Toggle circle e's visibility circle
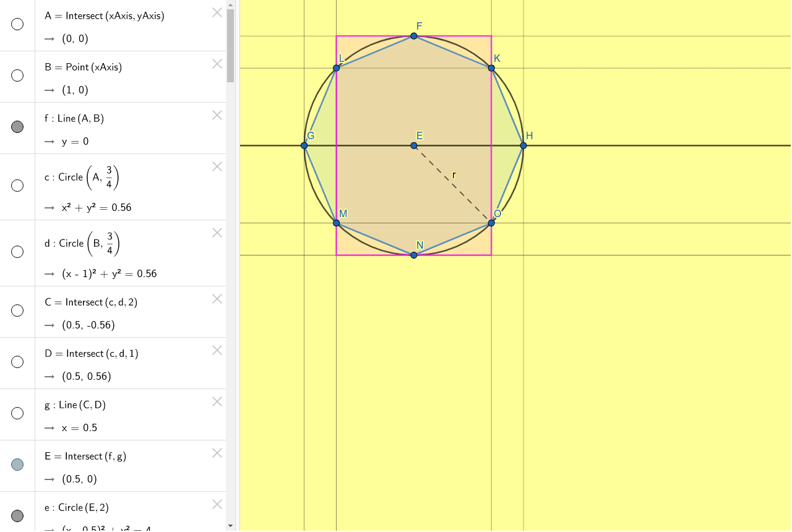The image size is (792, 532). point(17,515)
